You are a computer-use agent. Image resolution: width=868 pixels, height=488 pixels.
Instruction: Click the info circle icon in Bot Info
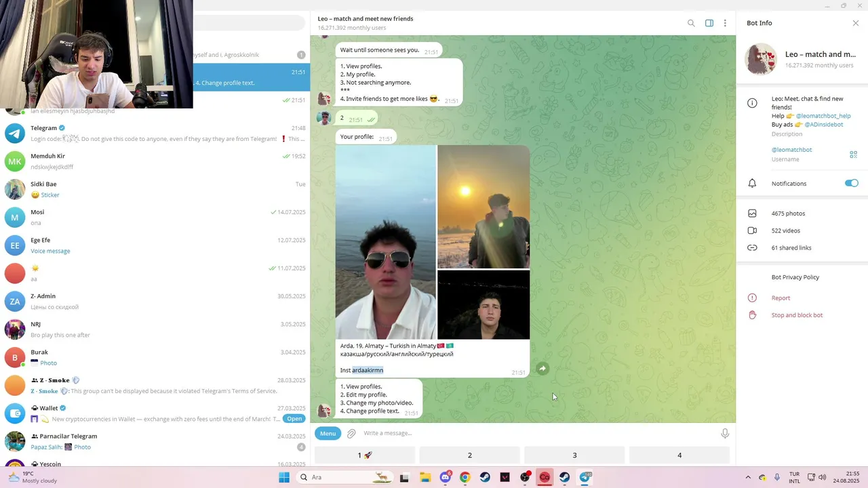click(x=752, y=103)
